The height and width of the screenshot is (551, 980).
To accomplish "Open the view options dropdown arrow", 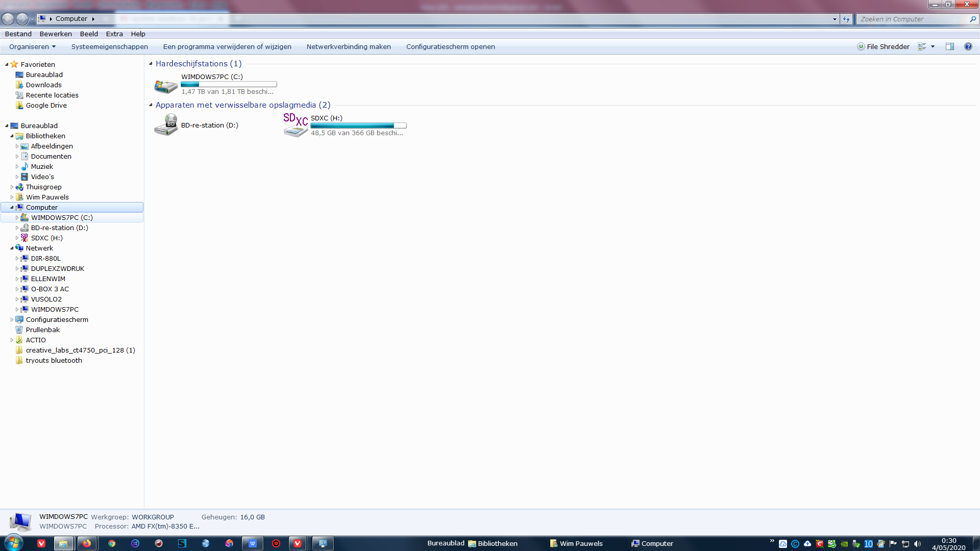I will 933,46.
